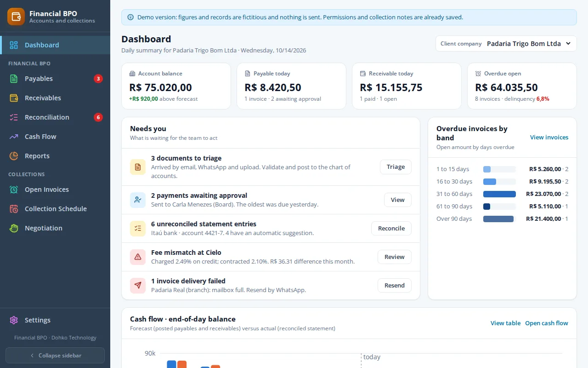Open the Negotiation section

click(x=55, y=228)
